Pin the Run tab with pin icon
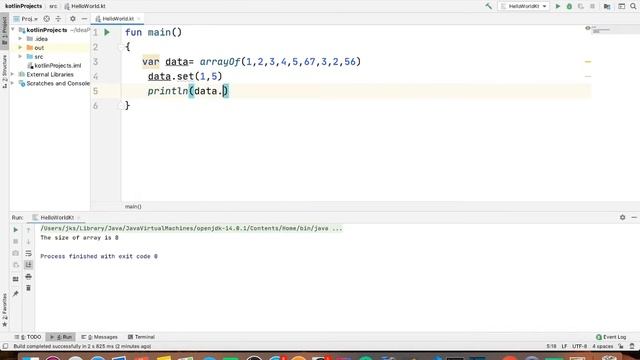Image resolution: width=640 pixels, height=360 pixels. coord(16,293)
